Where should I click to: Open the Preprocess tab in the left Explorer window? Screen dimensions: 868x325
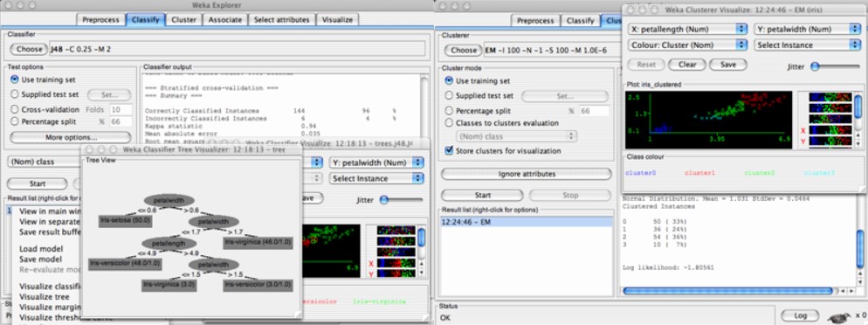pos(100,19)
